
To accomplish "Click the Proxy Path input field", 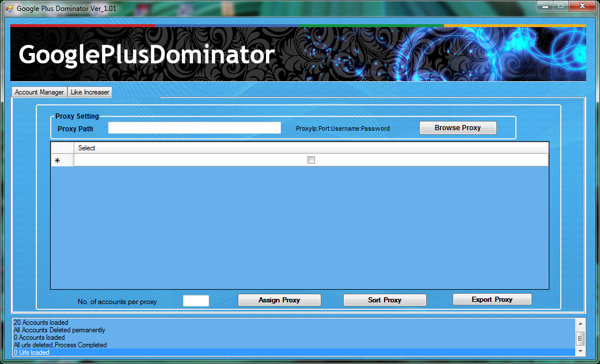I will tap(195, 128).
